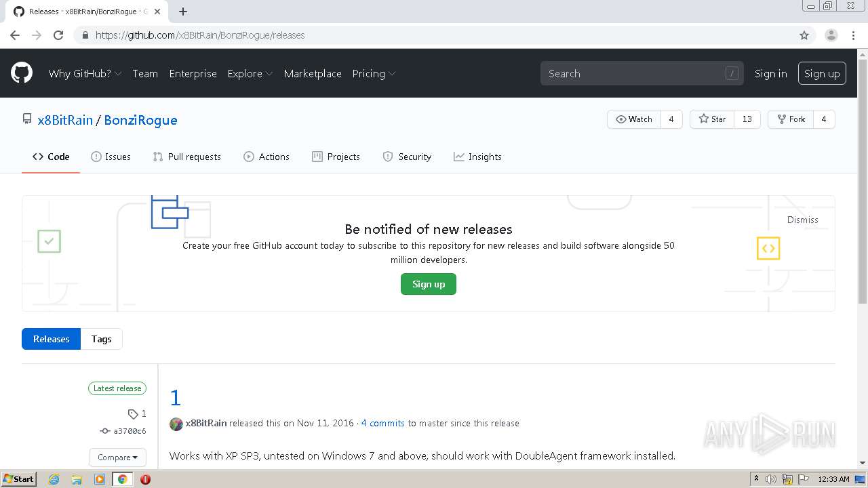Click the Watch button
868x488 pixels.
tap(634, 119)
